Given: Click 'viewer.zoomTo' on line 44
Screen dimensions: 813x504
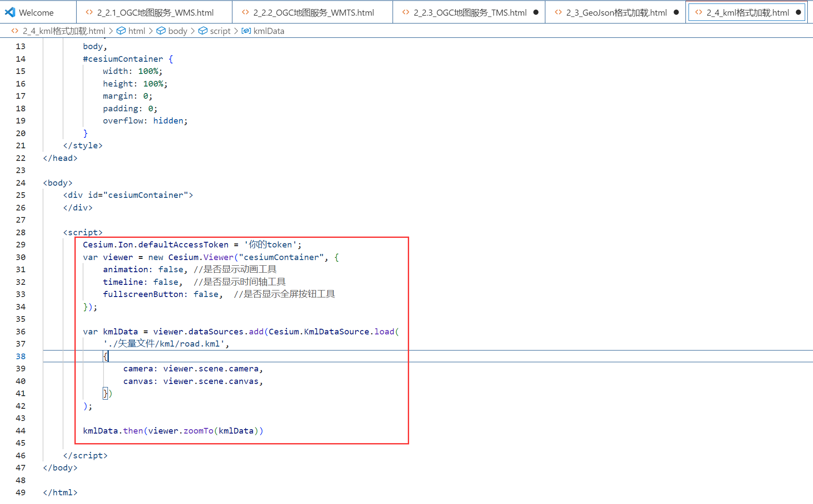Looking at the screenshot, I should (x=181, y=431).
